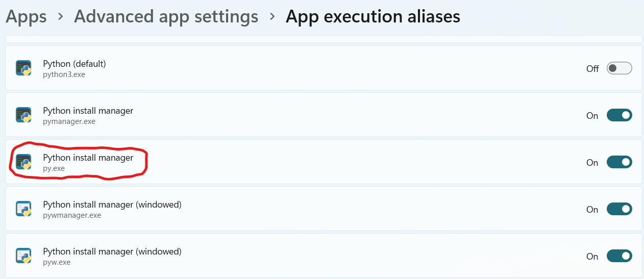Select the Python (default) label
The image size is (644, 279).
(x=75, y=64)
